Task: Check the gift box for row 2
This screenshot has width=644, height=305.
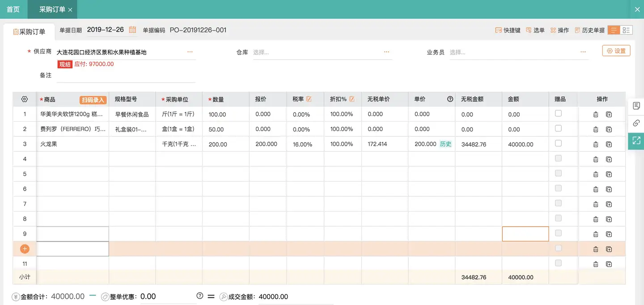Action: (558, 128)
